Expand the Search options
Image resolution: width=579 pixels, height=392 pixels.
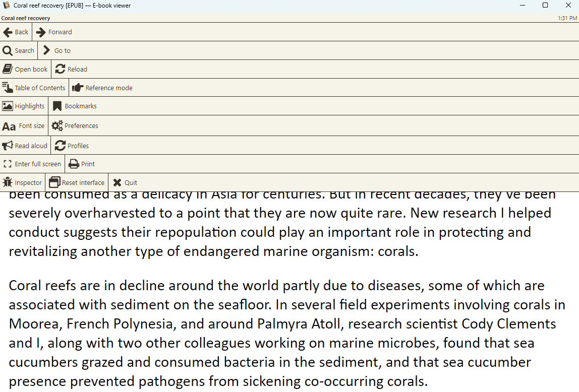click(19, 50)
